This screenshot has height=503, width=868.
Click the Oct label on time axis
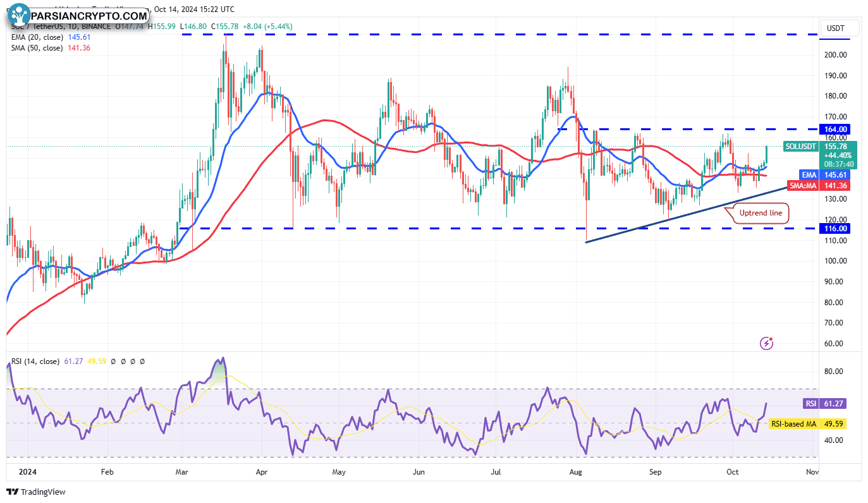[x=733, y=471]
